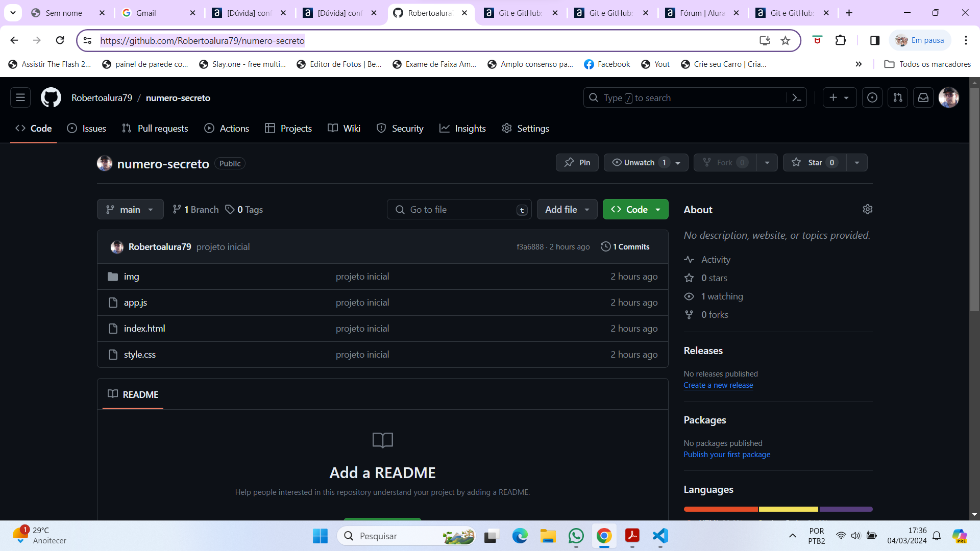
Task: Click the Security shield icon
Action: point(381,129)
